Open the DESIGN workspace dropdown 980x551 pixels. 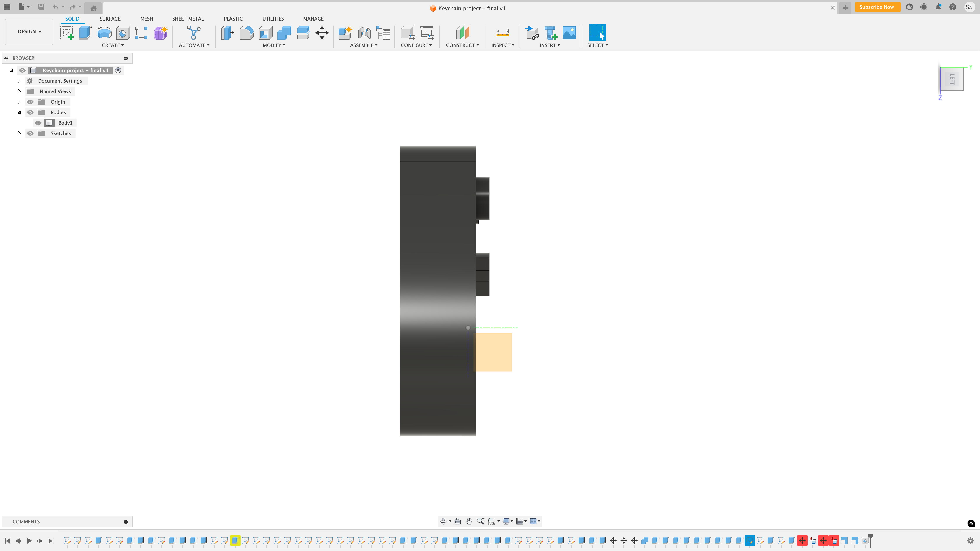(x=29, y=31)
